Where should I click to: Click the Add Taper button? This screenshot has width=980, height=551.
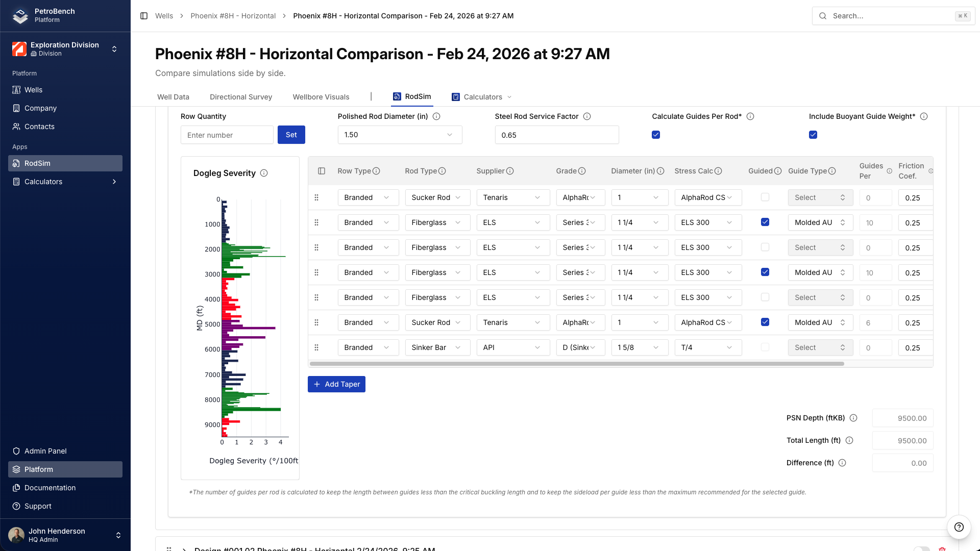[336, 384]
